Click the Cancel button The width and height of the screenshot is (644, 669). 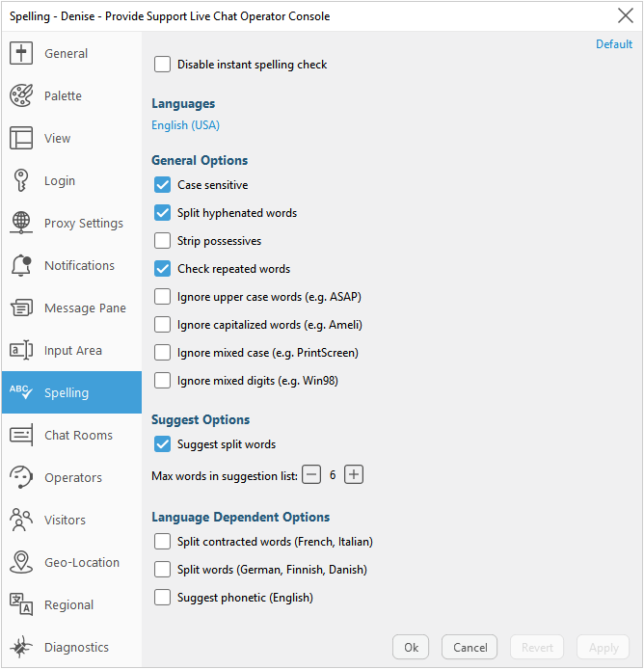point(470,647)
